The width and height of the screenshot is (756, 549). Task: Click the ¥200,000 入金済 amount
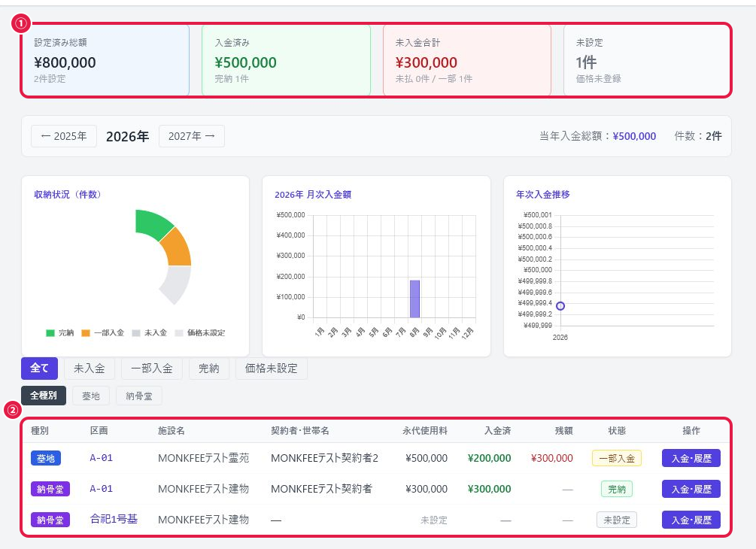click(x=490, y=458)
